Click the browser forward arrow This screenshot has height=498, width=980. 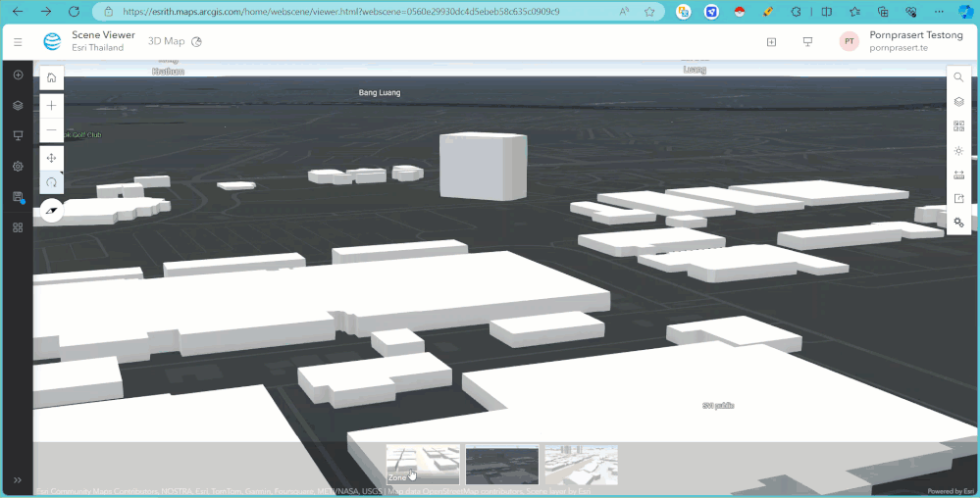pyautogui.click(x=46, y=11)
